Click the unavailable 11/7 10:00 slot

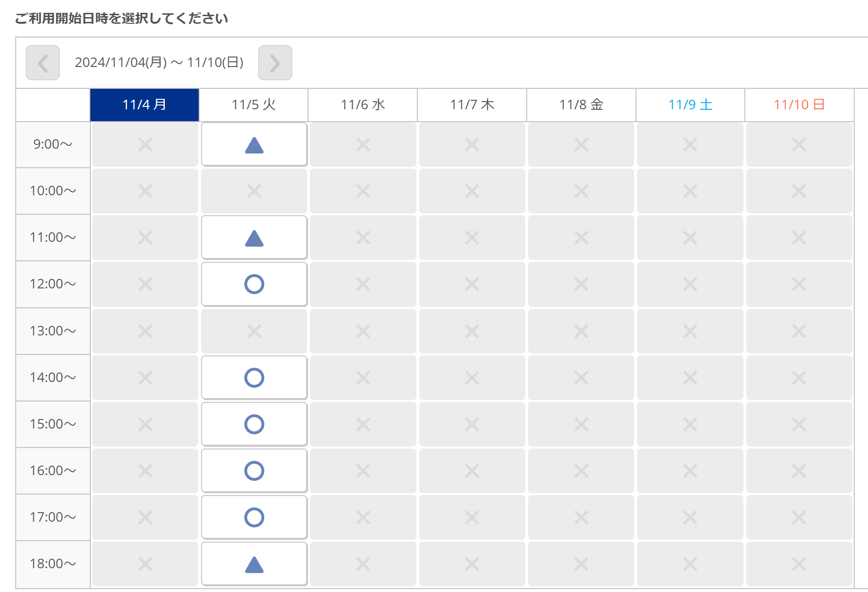click(472, 191)
